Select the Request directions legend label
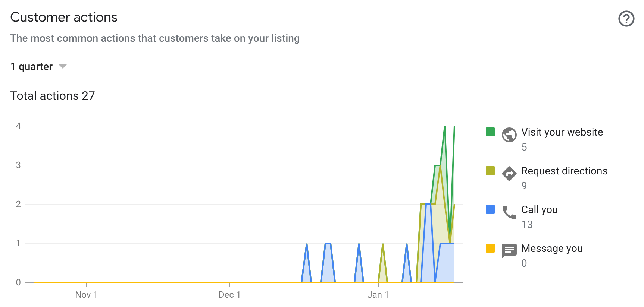The image size is (644, 307). [564, 171]
